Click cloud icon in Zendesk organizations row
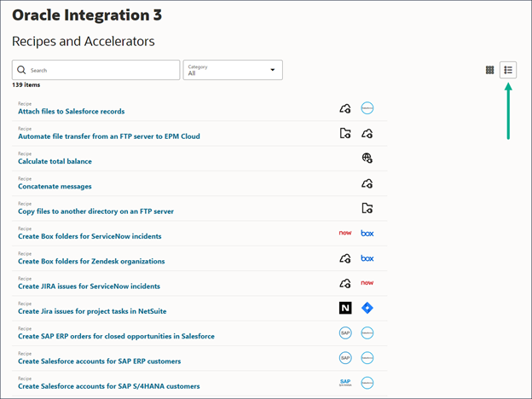Image resolution: width=532 pixels, height=399 pixels. click(345, 258)
